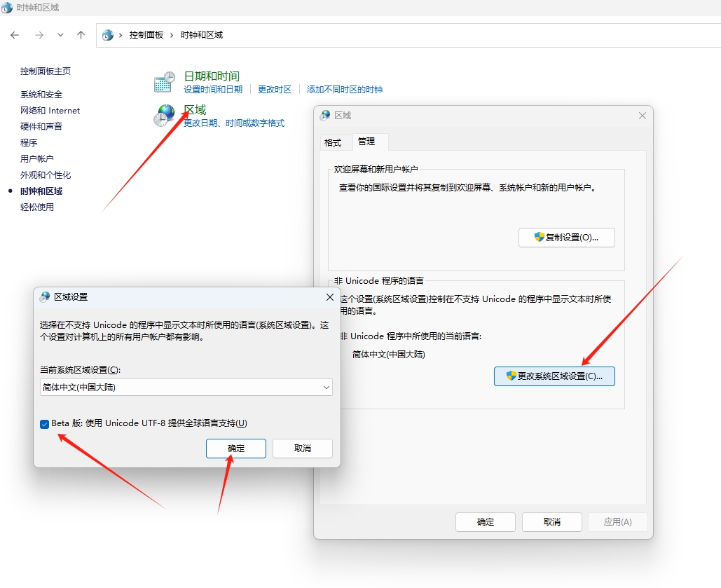This screenshot has height=588, width=721.
Task: Click 取消 in the 区域 dialog
Action: 552,522
